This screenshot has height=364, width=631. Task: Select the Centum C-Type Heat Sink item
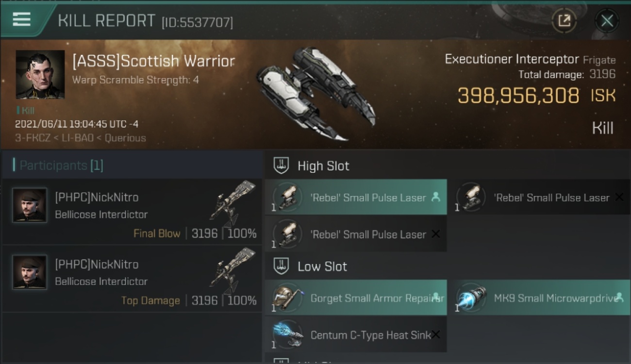356,334
